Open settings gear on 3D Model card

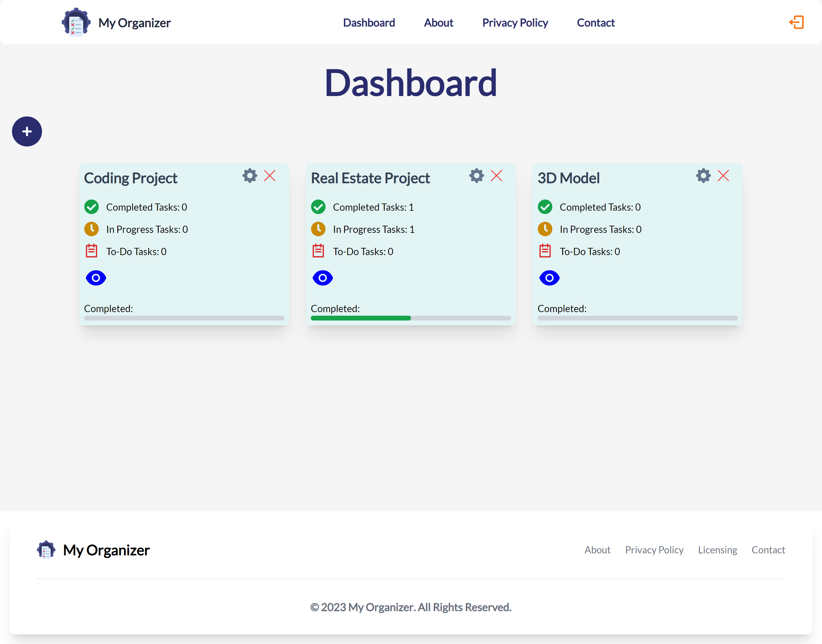tap(703, 176)
